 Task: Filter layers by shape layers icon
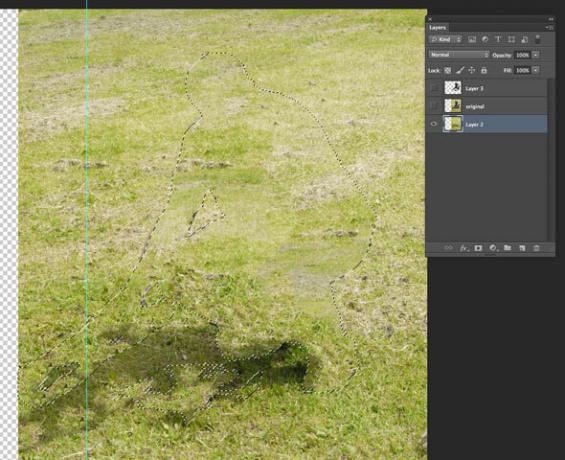pos(511,39)
